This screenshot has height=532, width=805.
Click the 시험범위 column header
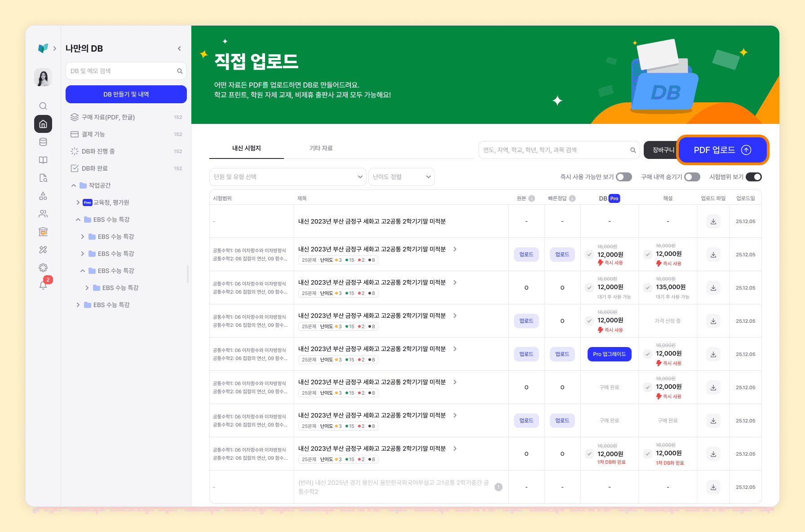click(222, 198)
